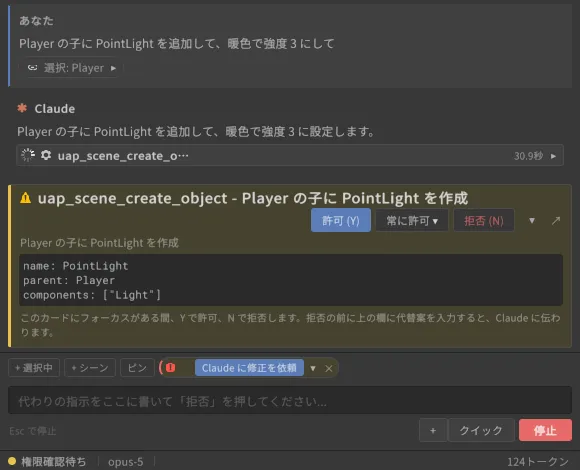Viewport: 580px width, 470px height.
Task: Click the 拒否 (N) deny button
Action: tap(484, 221)
